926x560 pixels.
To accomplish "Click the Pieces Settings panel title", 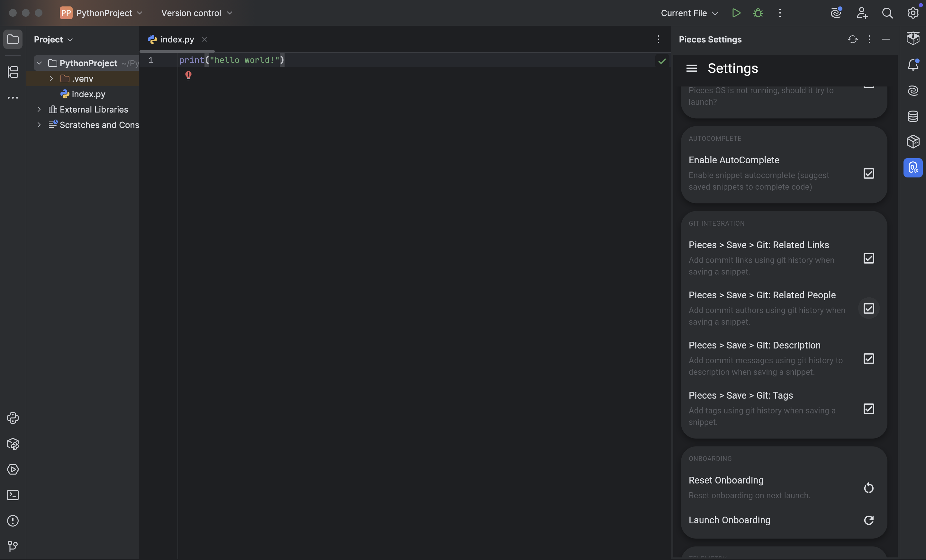I will 710,40.
